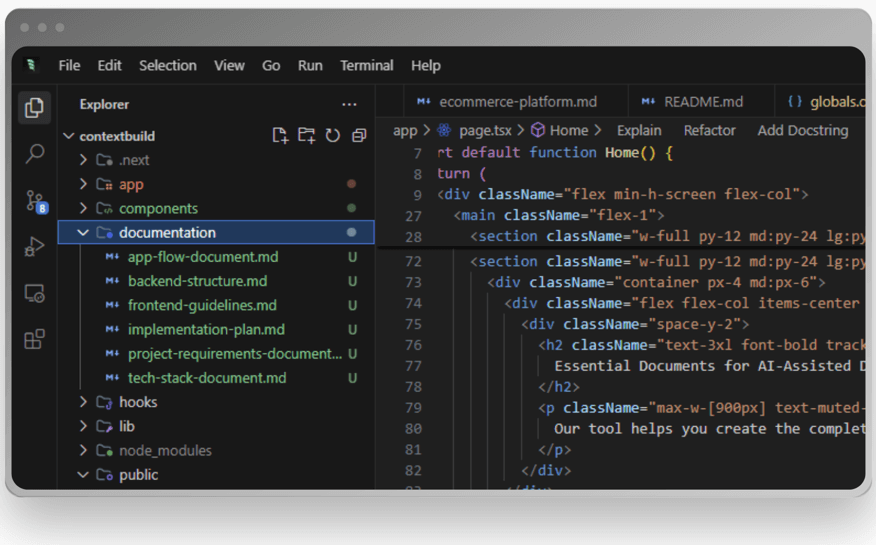Viewport: 876px width, 545px height.
Task: Switch to the globals editor tab
Action: click(820, 102)
